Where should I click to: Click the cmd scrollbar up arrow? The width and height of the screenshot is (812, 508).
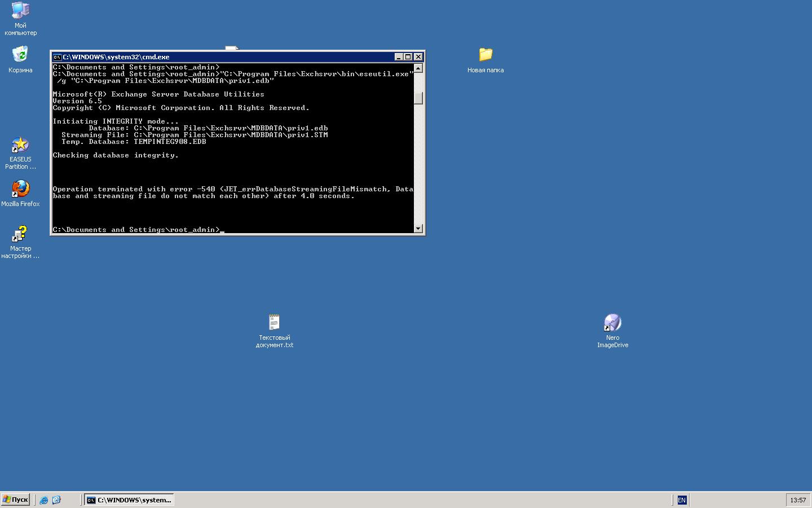(x=418, y=68)
